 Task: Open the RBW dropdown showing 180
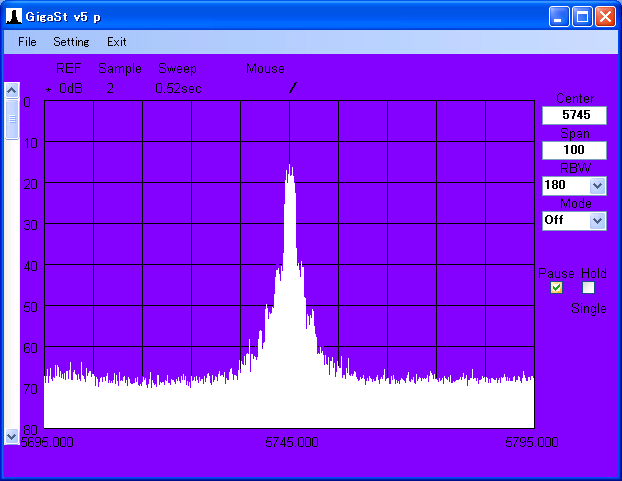[598, 186]
